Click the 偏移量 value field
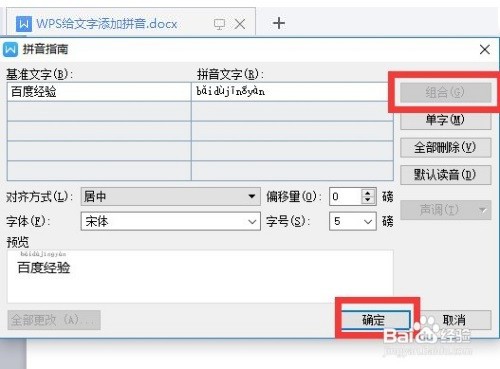 pyautogui.click(x=345, y=196)
